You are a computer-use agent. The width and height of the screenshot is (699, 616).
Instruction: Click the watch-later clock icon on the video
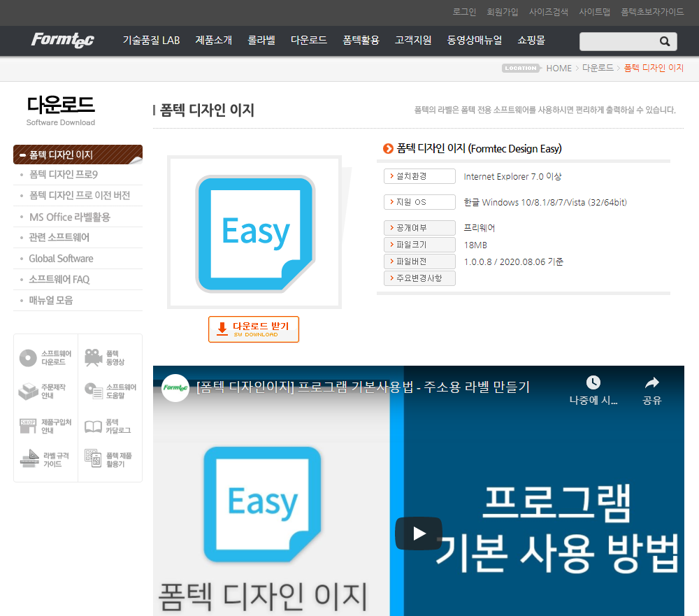(593, 382)
